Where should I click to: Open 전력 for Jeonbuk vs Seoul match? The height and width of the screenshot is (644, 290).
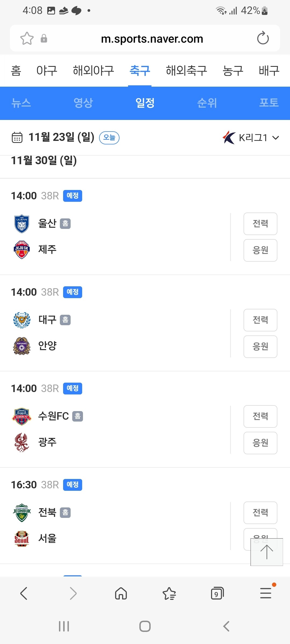260,513
